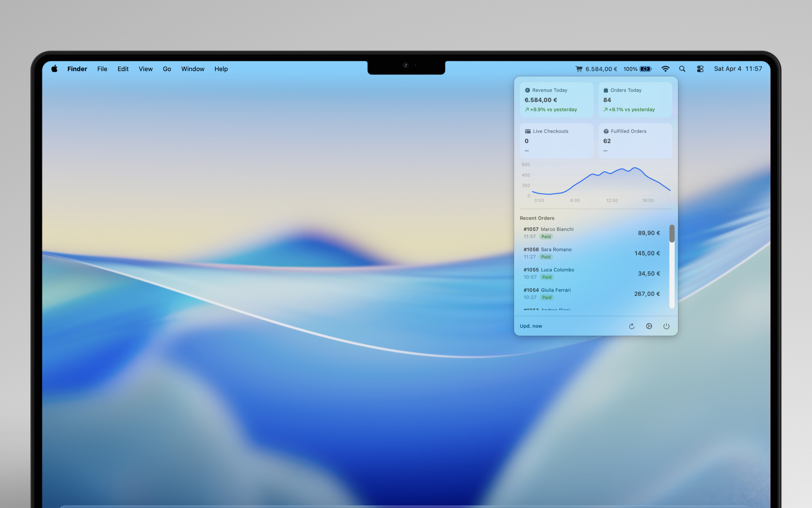The width and height of the screenshot is (812, 508).
Task: Click the 100% battery percentage text
Action: pyautogui.click(x=630, y=69)
